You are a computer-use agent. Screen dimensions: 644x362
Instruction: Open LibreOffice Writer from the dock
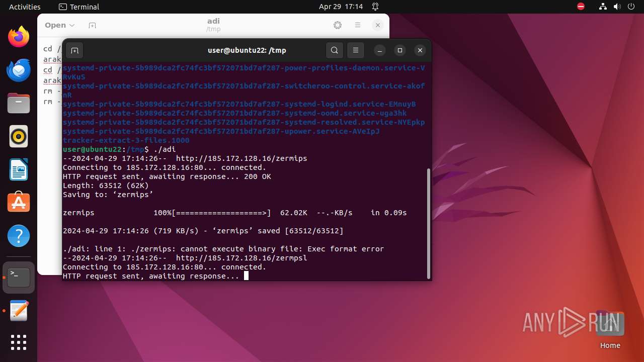(19, 169)
